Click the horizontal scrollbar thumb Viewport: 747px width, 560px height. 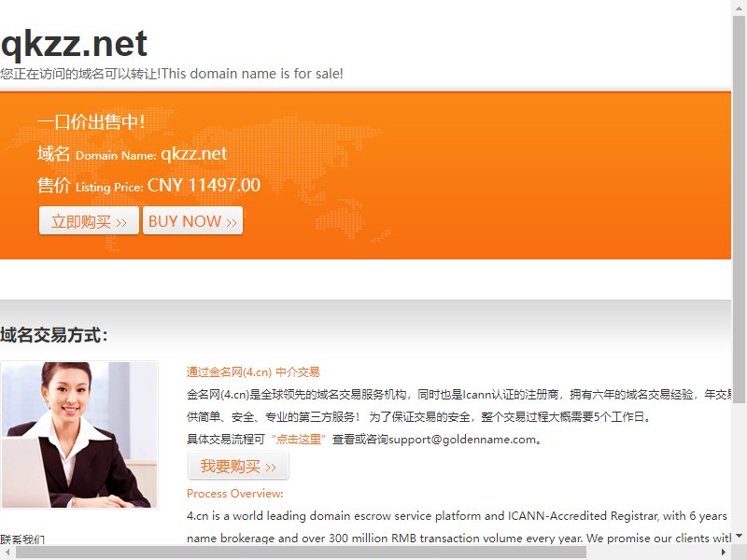click(301, 552)
